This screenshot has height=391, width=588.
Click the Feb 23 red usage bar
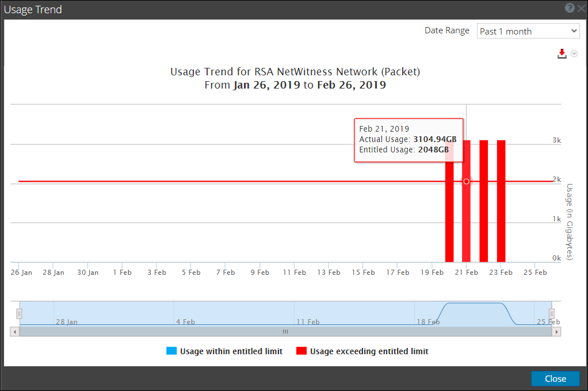click(501, 218)
